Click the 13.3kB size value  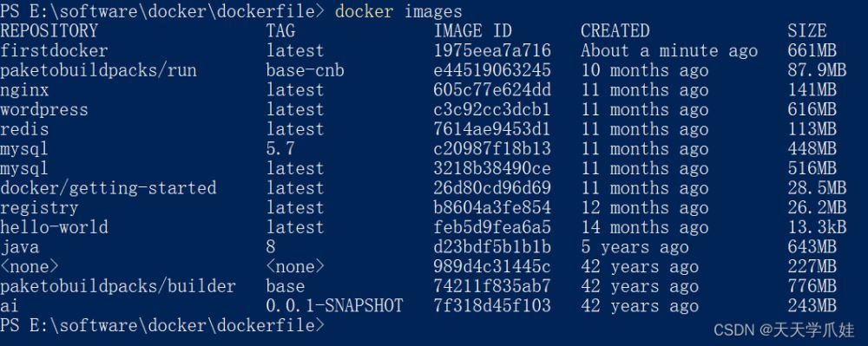coord(817,228)
